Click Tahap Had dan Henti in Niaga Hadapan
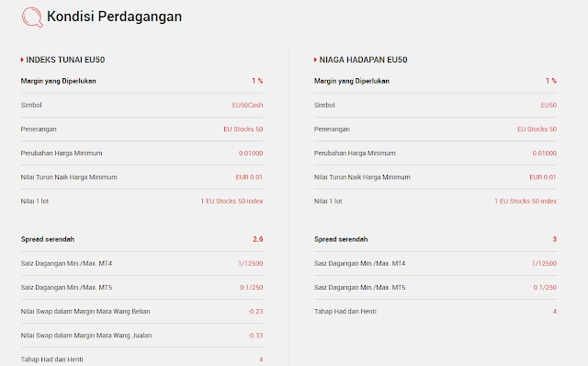Viewport: 588px width, 366px height. coord(345,312)
